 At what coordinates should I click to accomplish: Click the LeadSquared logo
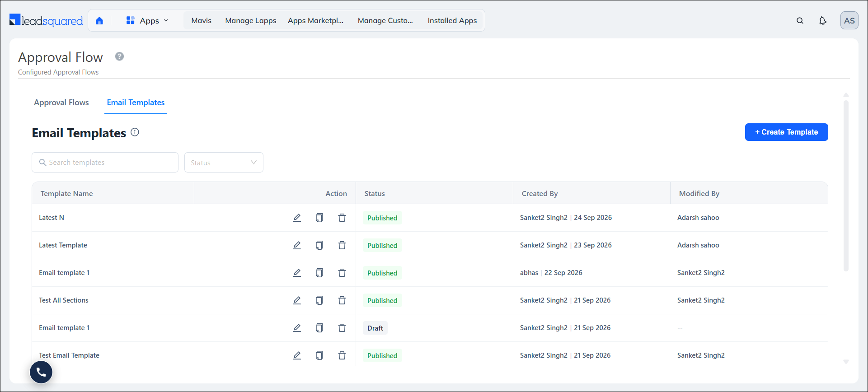pos(46,20)
